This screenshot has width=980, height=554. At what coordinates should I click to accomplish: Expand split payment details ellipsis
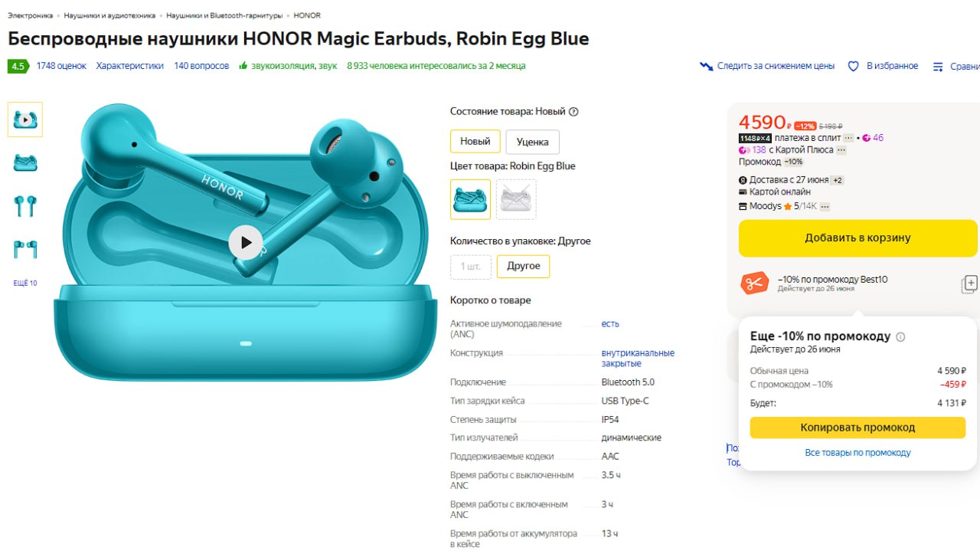(848, 138)
